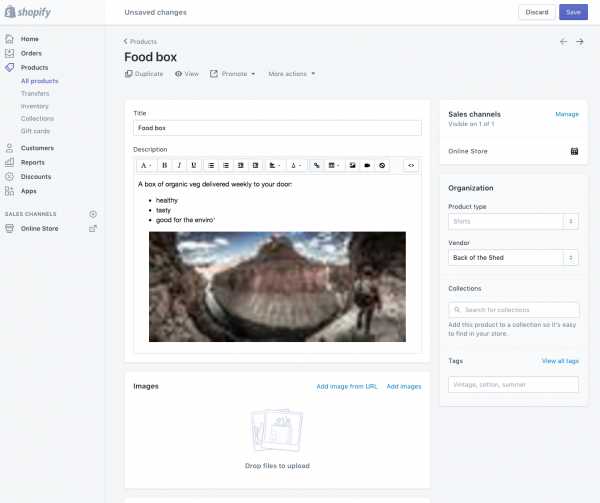Screen dimensions: 600x503
Task: Click the Shopify logo
Action: [28, 12]
